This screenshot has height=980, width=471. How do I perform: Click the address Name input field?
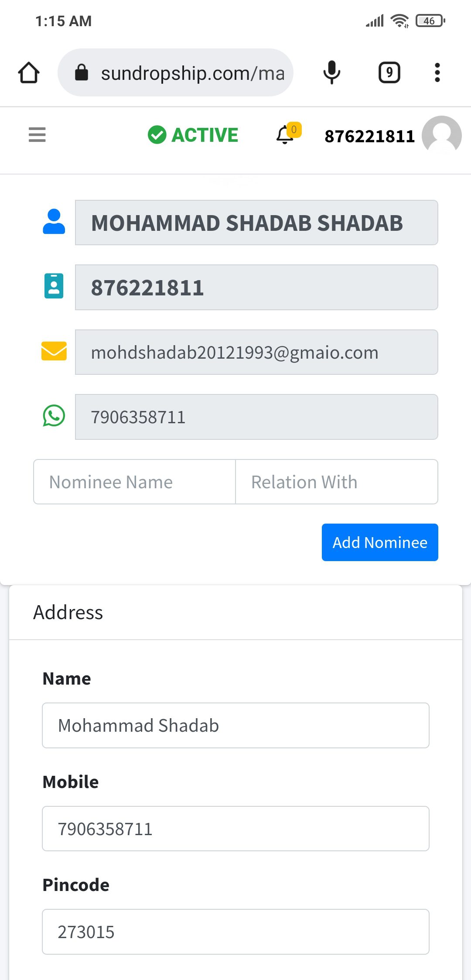pyautogui.click(x=235, y=725)
